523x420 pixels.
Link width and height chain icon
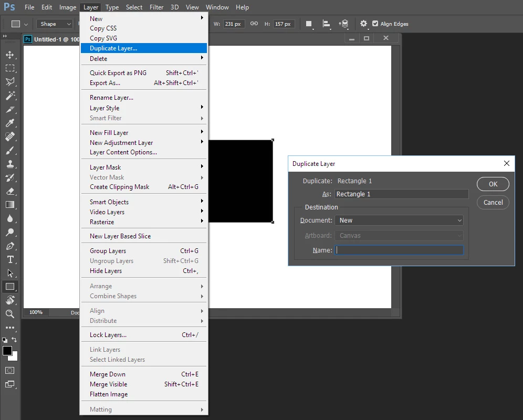click(x=254, y=24)
